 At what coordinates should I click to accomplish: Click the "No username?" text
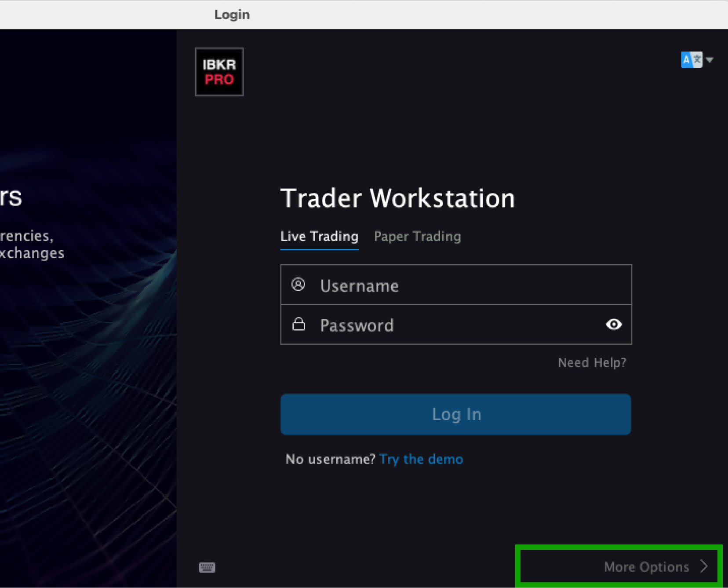[330, 459]
